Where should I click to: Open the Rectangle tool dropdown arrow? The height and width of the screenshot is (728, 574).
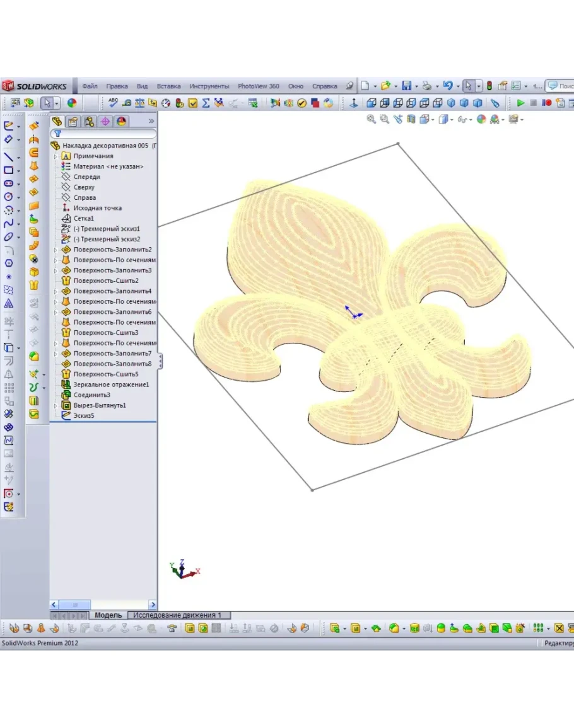(18, 171)
